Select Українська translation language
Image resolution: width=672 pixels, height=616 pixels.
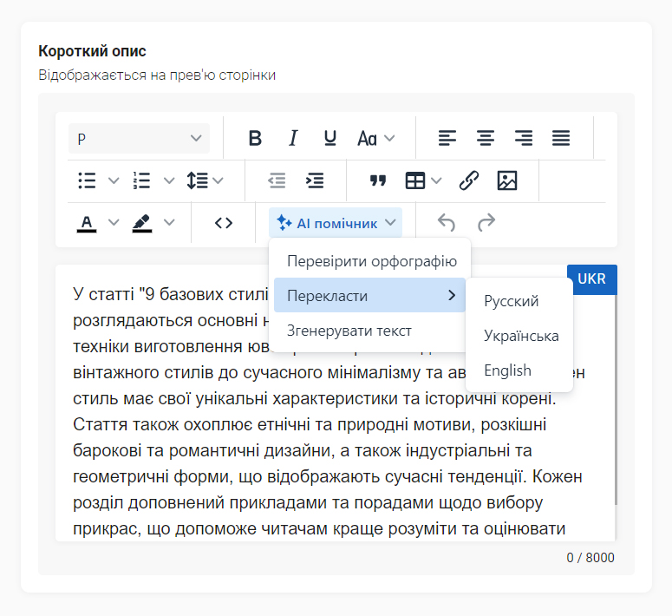pos(519,336)
